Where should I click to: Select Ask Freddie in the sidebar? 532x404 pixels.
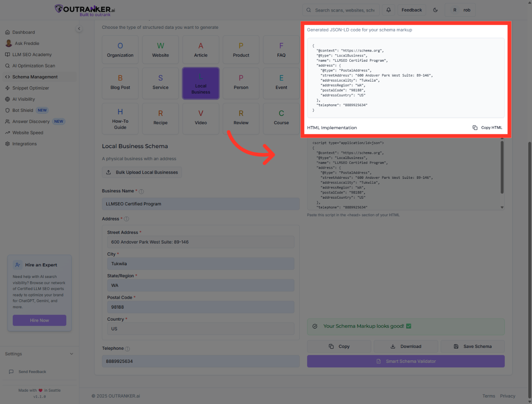click(x=27, y=43)
